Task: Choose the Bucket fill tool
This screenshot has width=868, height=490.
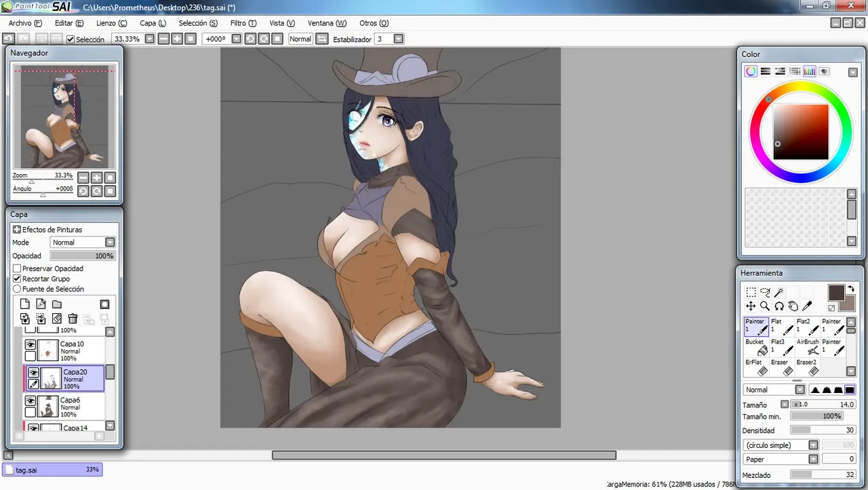Action: (756, 347)
